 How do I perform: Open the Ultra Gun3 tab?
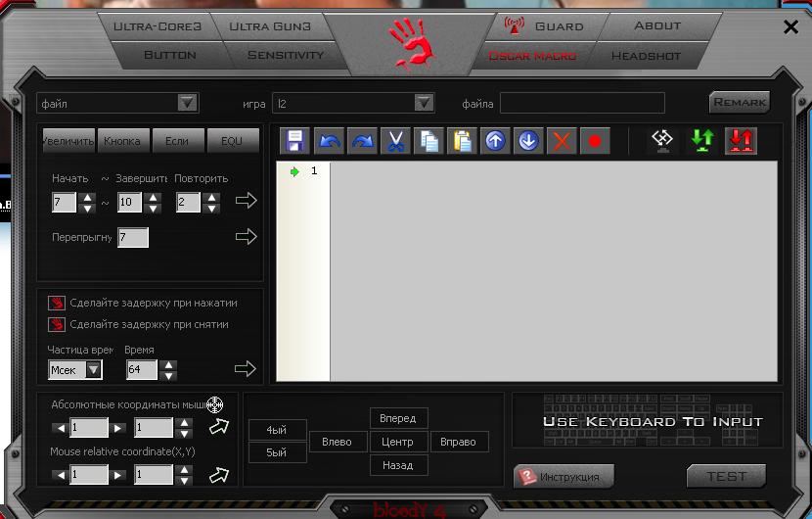click(270, 26)
